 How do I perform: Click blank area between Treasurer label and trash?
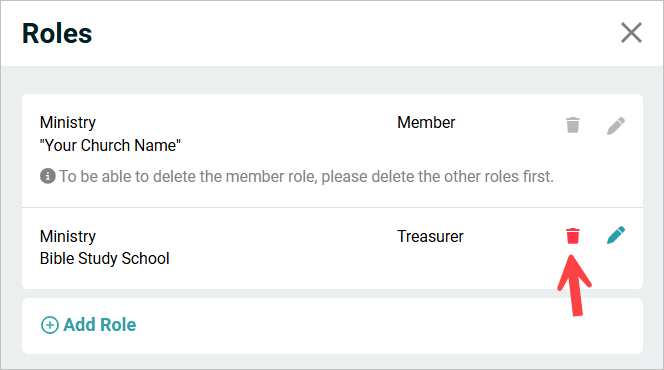click(515, 236)
